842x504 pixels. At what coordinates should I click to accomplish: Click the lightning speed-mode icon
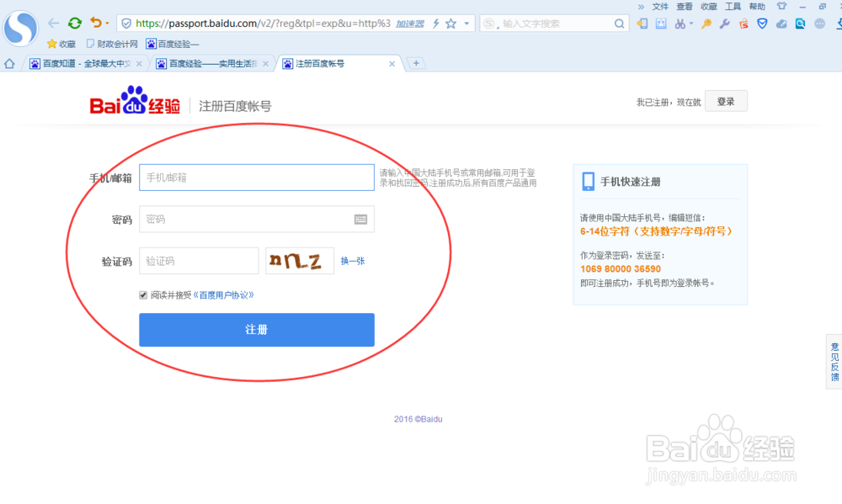tap(436, 24)
